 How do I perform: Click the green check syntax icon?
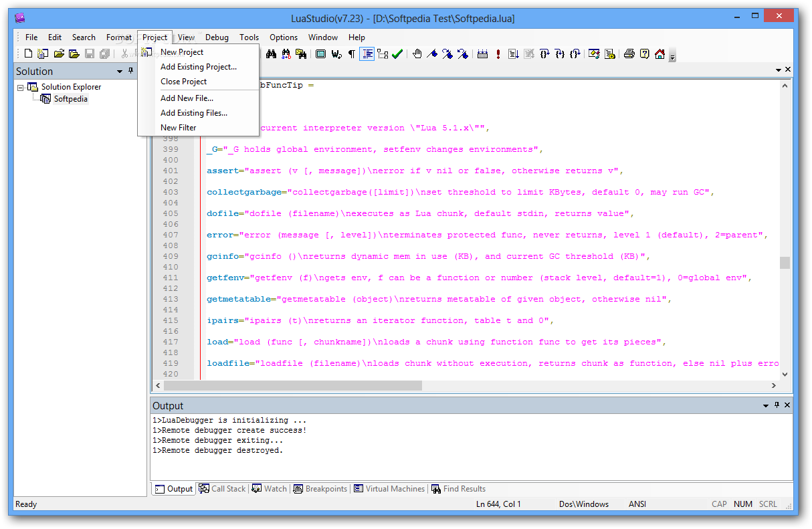397,54
